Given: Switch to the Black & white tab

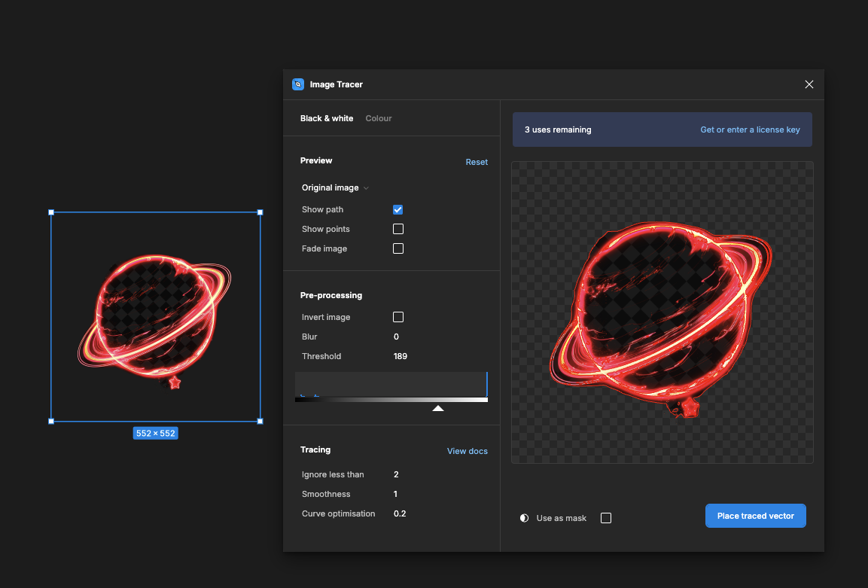Looking at the screenshot, I should 327,118.
